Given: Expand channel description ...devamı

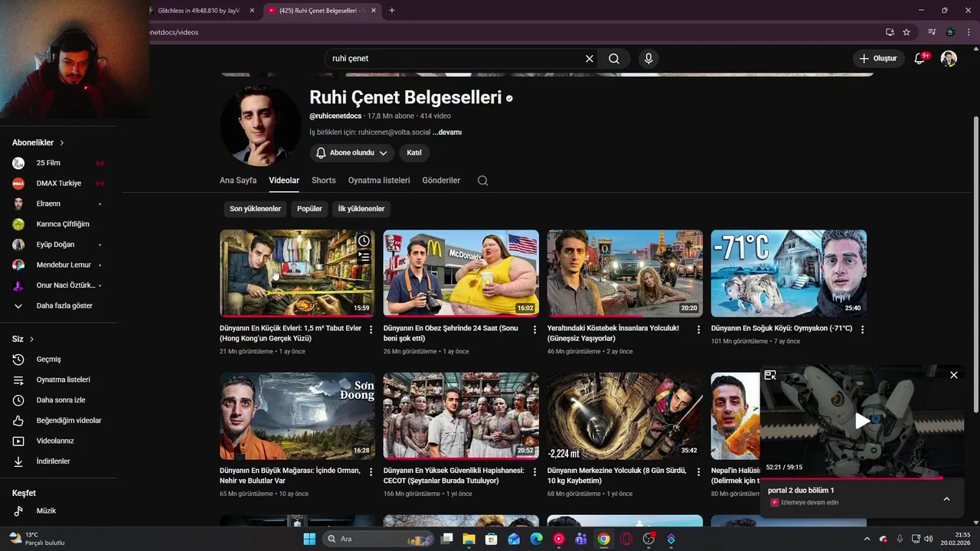Looking at the screenshot, I should pyautogui.click(x=447, y=132).
